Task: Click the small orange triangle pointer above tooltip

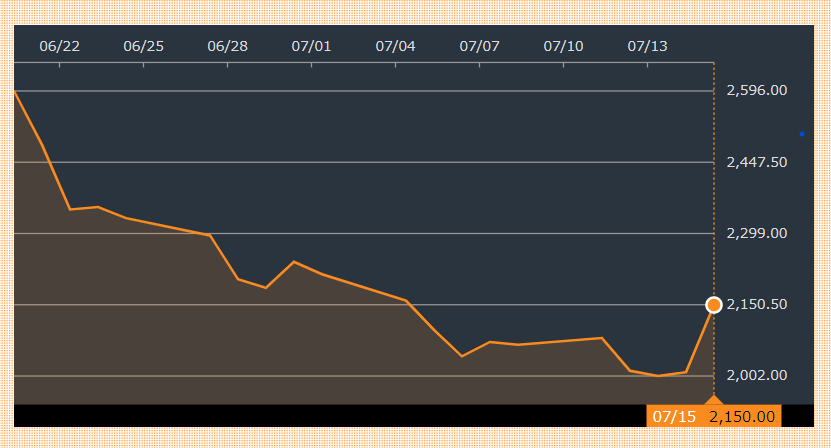Action: point(714,400)
